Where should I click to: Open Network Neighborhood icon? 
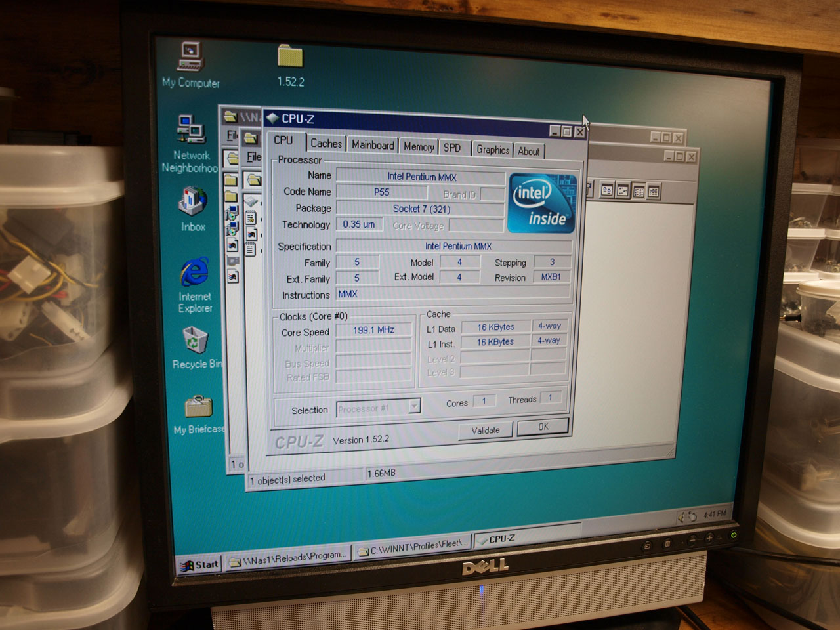point(191,144)
